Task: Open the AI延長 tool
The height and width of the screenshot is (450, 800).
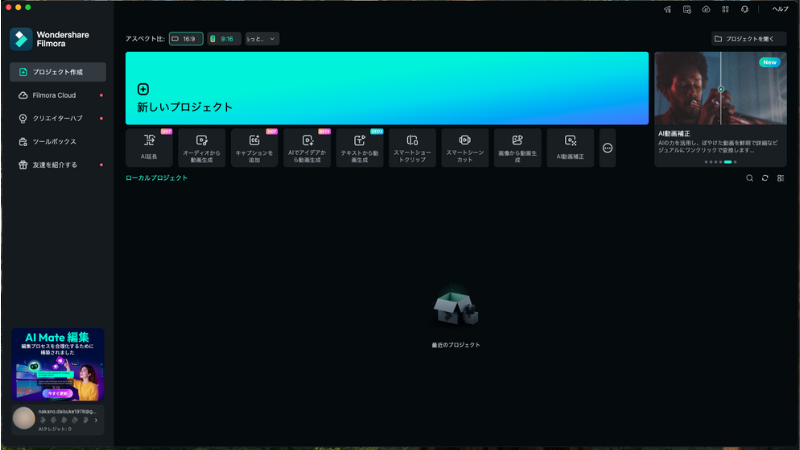Action: (x=149, y=147)
